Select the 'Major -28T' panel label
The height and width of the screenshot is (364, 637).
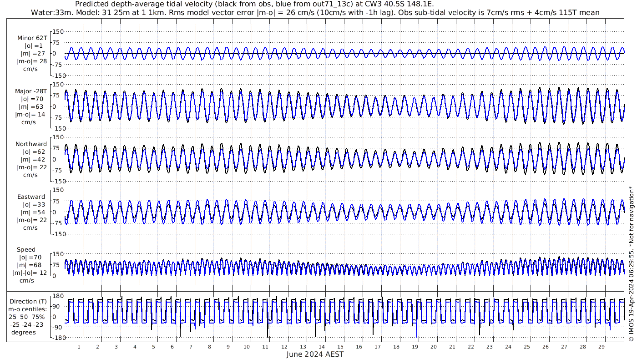[x=31, y=91]
